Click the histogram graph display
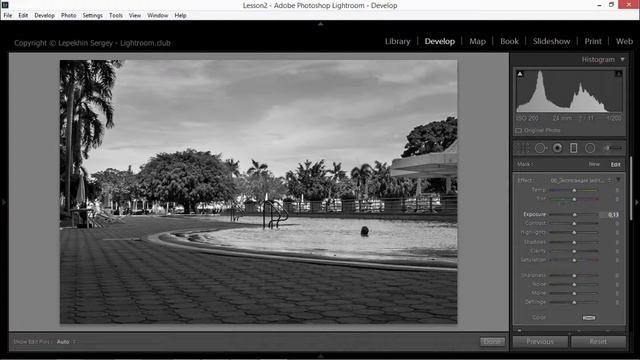640x360 pixels. tap(569, 91)
